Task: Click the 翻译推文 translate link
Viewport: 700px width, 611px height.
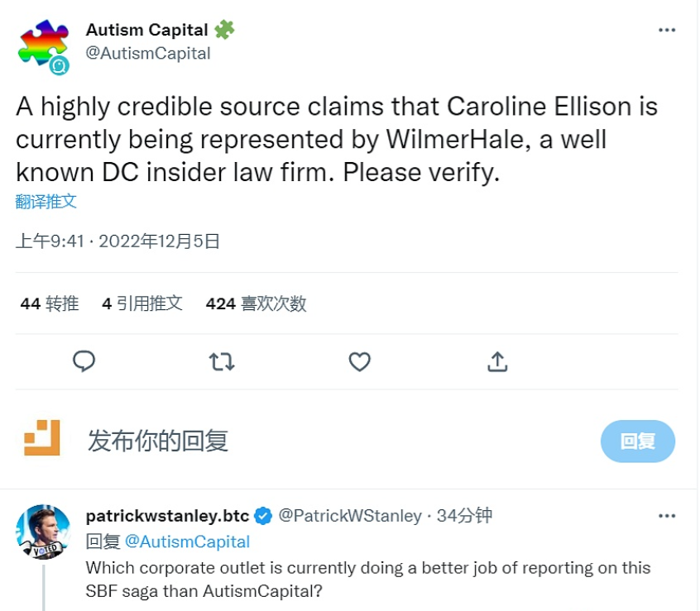Action: point(46,201)
